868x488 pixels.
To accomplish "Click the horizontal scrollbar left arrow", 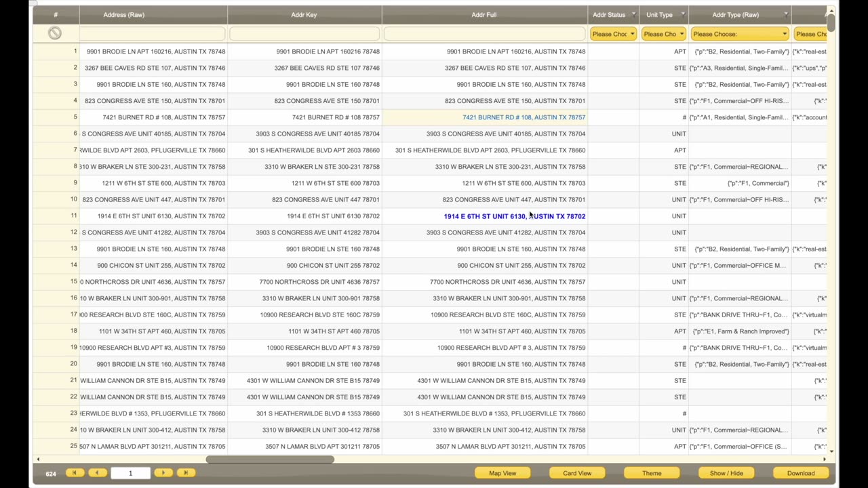I will coord(37,460).
